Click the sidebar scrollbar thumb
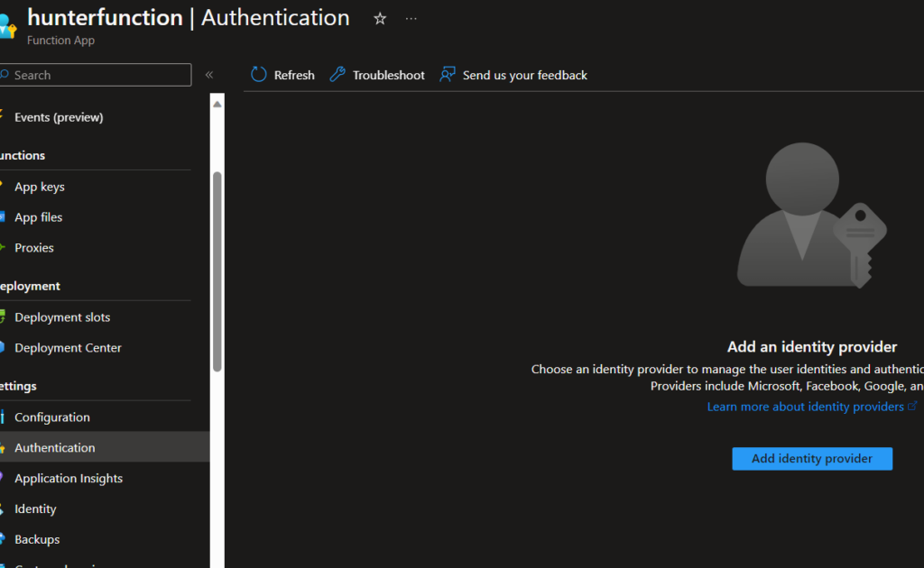924x568 pixels. [x=217, y=271]
